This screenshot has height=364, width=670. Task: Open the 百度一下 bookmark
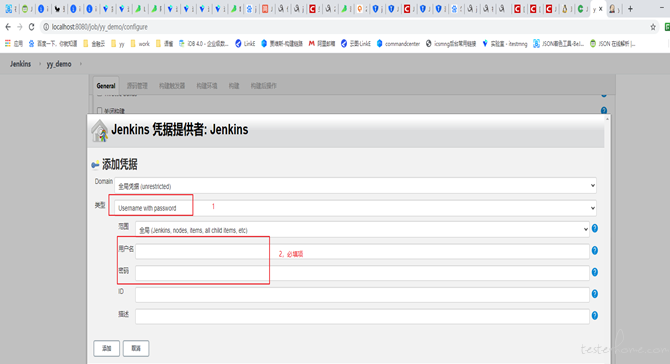[x=53, y=44]
